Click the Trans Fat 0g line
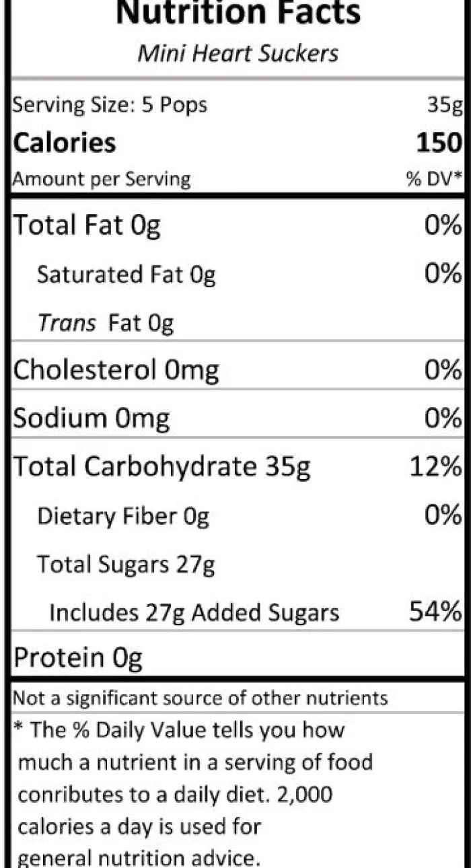 pos(106,324)
